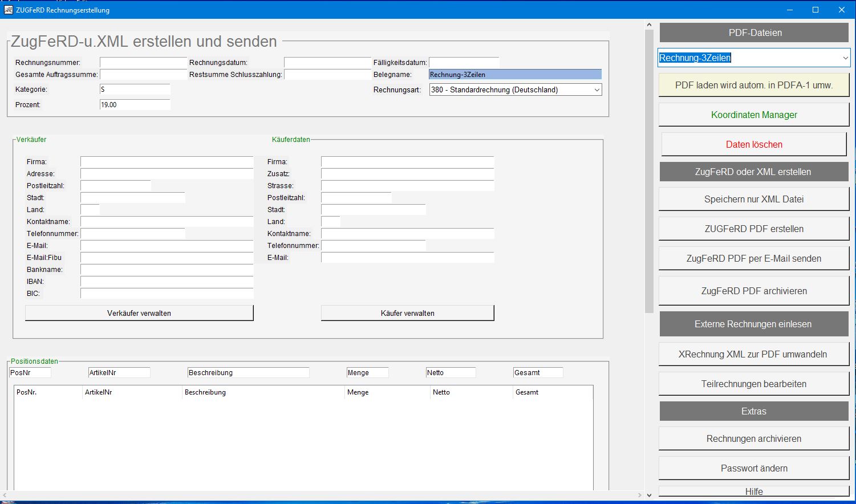Select ZugFeRD oder XML erstellen
The width and height of the screenshot is (856, 504).
753,172
